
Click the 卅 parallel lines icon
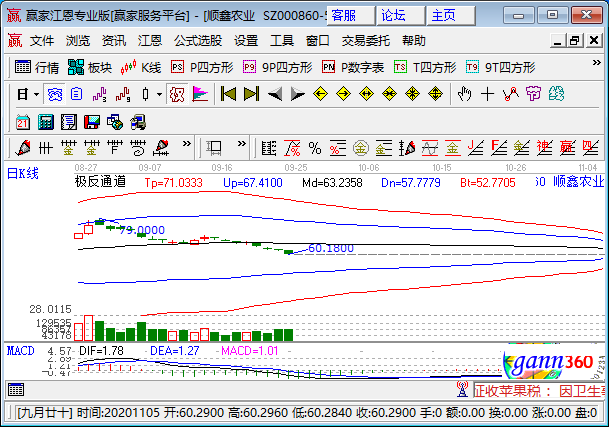45,148
